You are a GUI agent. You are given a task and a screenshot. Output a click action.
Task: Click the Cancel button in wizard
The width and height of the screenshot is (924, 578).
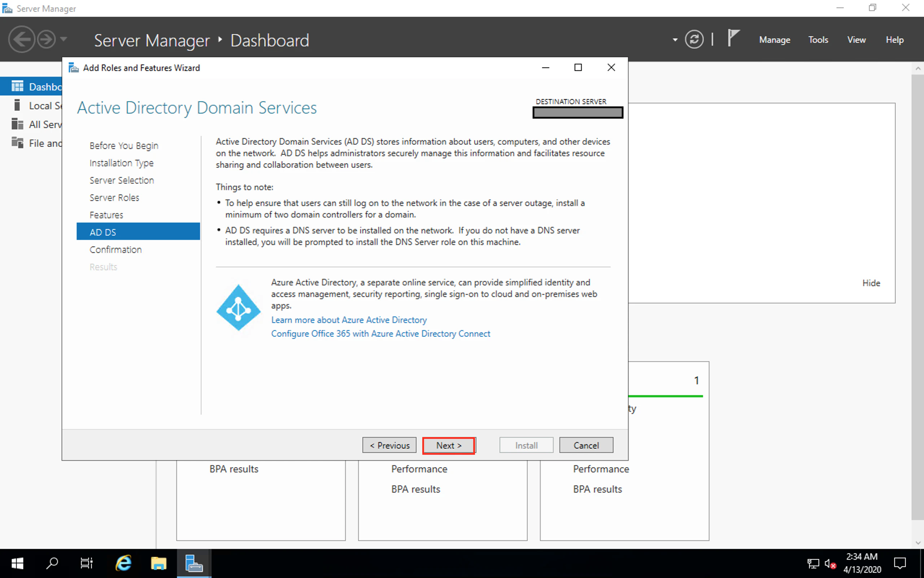coord(586,445)
